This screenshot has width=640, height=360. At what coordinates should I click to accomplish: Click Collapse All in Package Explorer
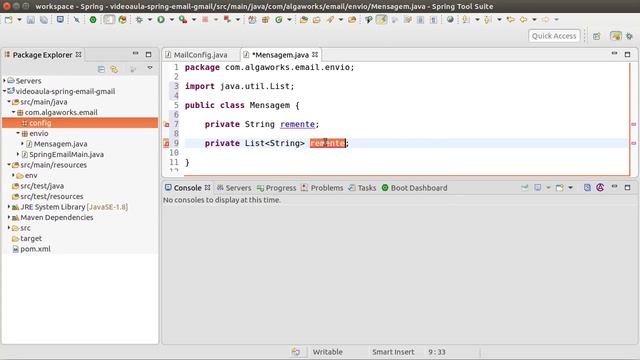[101, 69]
